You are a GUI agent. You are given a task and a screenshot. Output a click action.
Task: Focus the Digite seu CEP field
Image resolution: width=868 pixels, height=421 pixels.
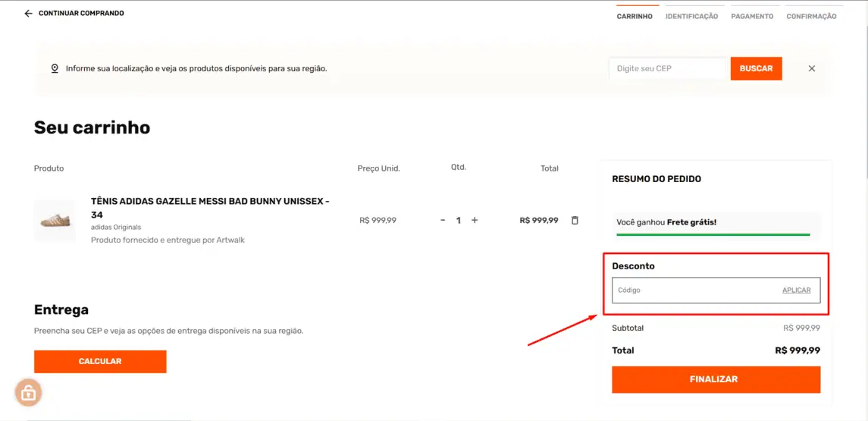pos(667,69)
